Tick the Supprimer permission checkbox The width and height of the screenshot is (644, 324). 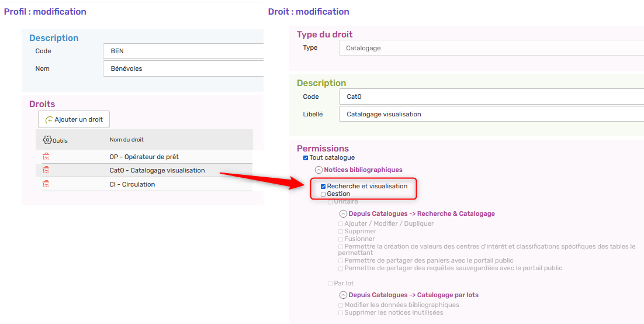click(341, 232)
